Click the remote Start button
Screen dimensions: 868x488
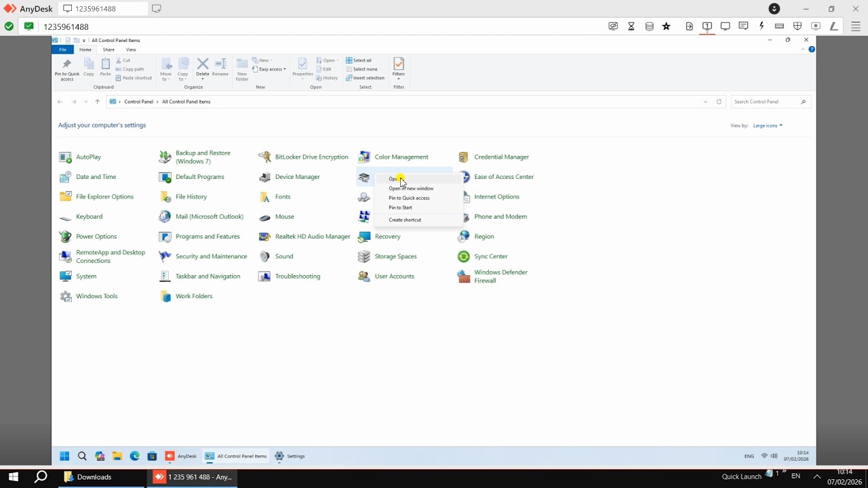click(64, 456)
